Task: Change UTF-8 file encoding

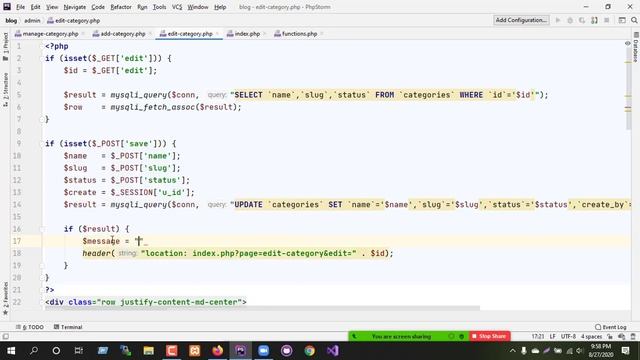Action: click(568, 336)
